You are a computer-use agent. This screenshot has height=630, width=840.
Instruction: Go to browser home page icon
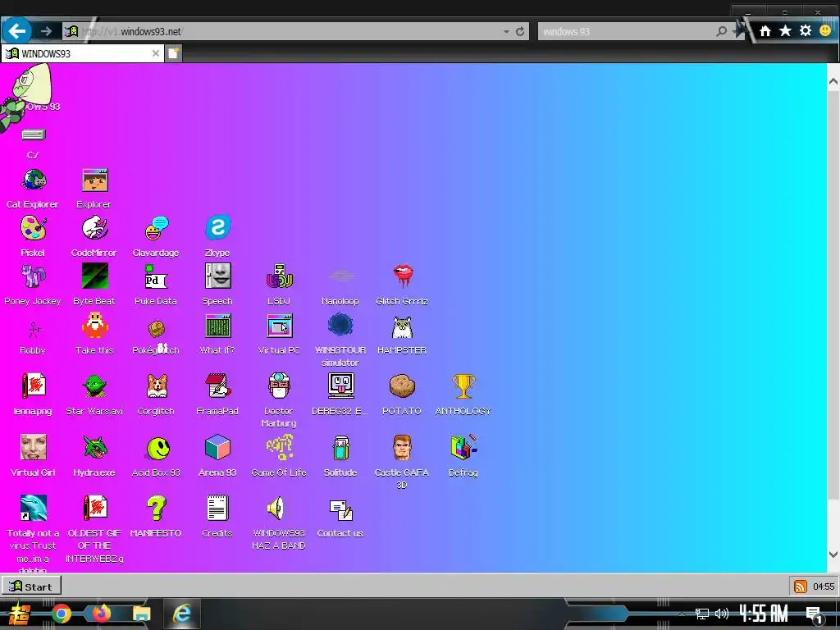click(765, 31)
